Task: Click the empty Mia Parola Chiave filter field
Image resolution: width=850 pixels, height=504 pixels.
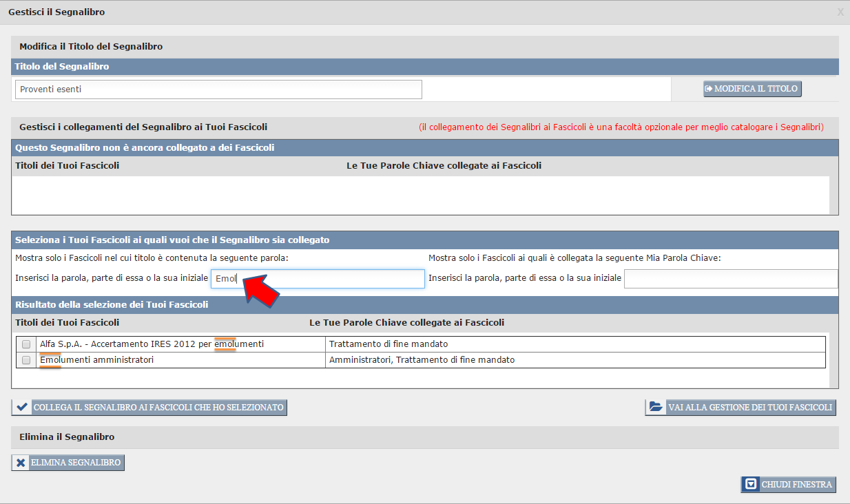Action: tap(730, 279)
